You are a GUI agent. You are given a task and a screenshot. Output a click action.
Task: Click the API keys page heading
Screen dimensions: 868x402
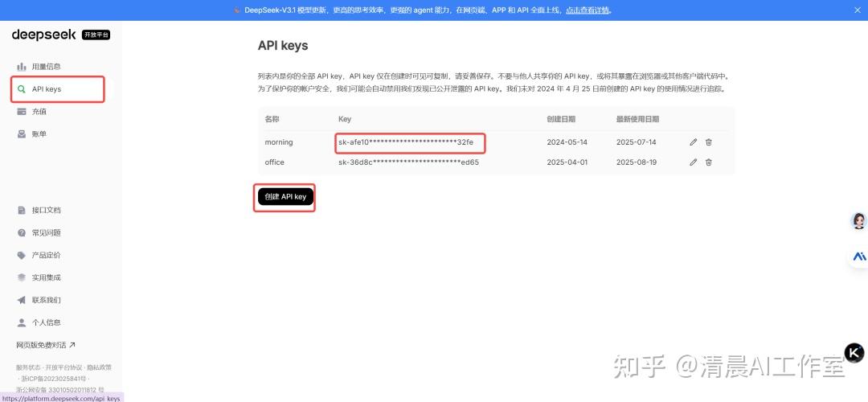283,45
